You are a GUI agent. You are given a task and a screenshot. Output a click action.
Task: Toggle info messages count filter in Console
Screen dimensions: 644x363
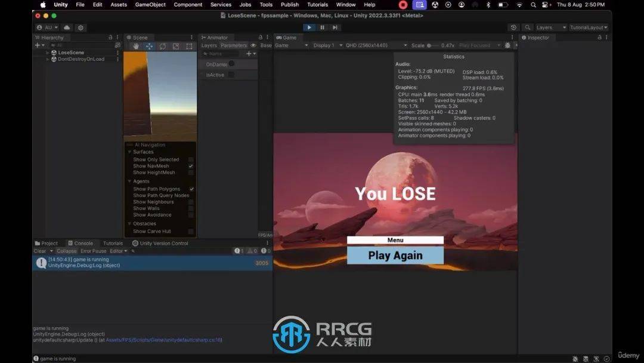coord(239,251)
